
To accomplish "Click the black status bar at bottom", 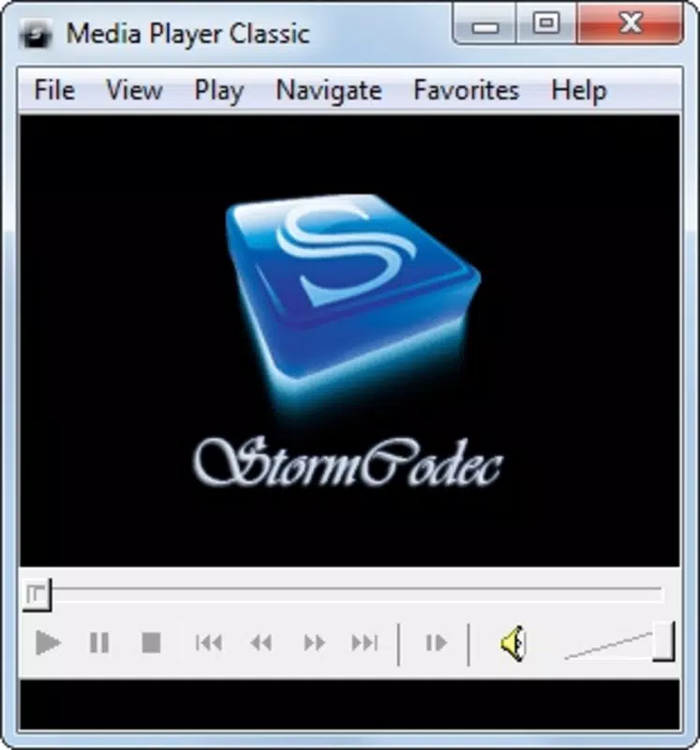I will click(350, 704).
